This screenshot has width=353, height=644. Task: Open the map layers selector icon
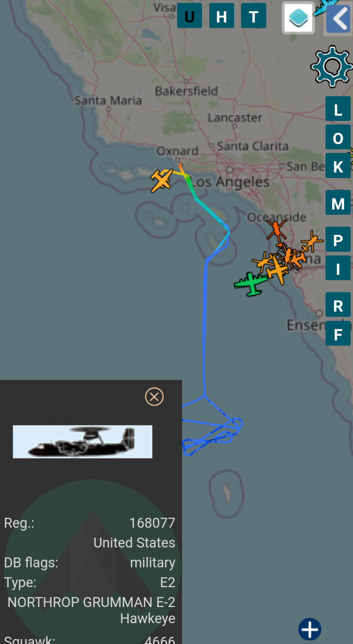point(298,18)
